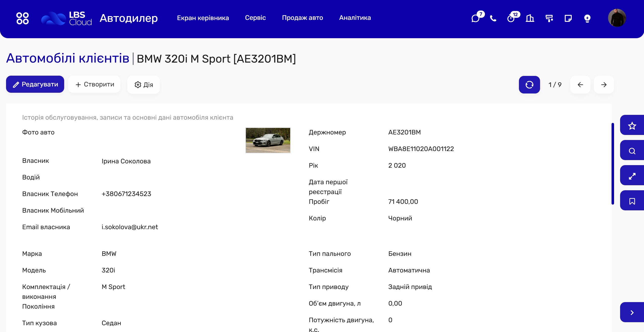This screenshot has height=332, width=644.
Task: Click the search side button
Action: 632,150
